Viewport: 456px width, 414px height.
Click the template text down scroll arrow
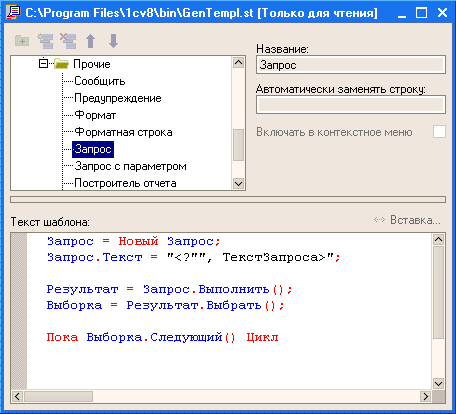point(438,383)
